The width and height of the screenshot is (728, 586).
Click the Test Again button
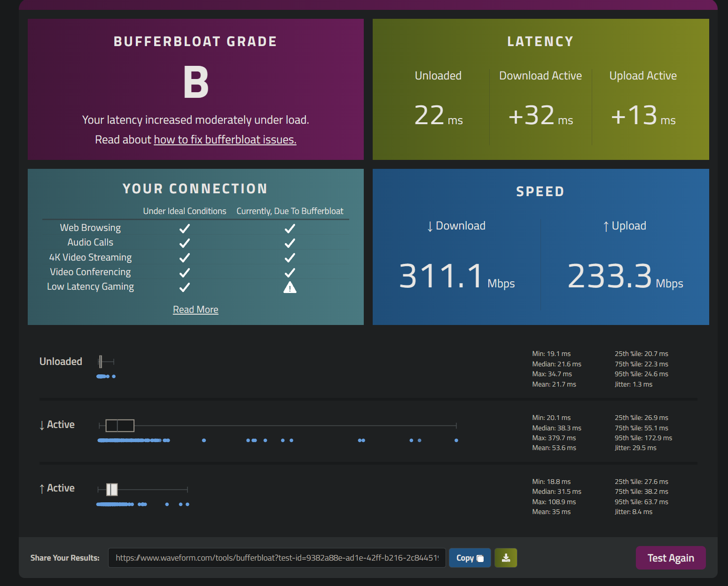tap(671, 558)
